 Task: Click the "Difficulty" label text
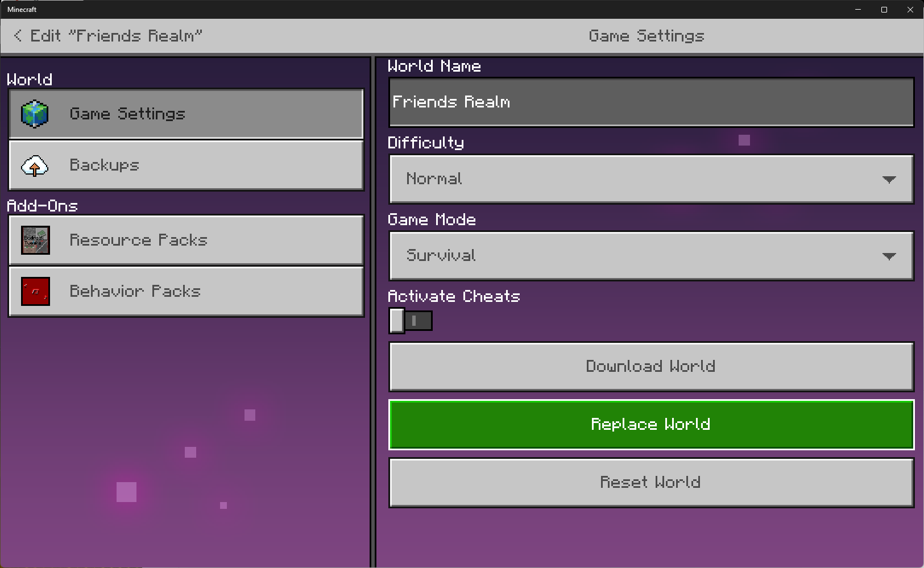click(x=426, y=143)
